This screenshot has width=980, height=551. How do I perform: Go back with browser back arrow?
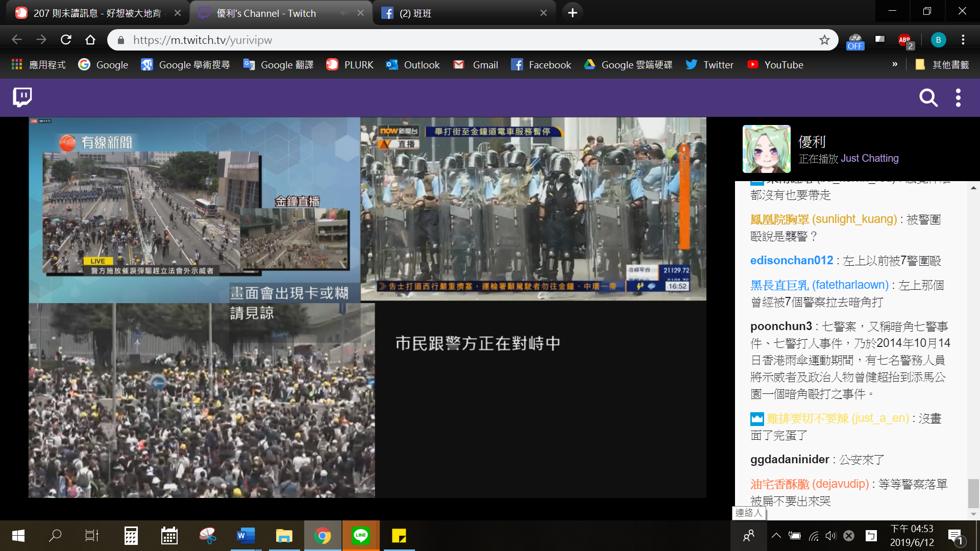click(17, 40)
